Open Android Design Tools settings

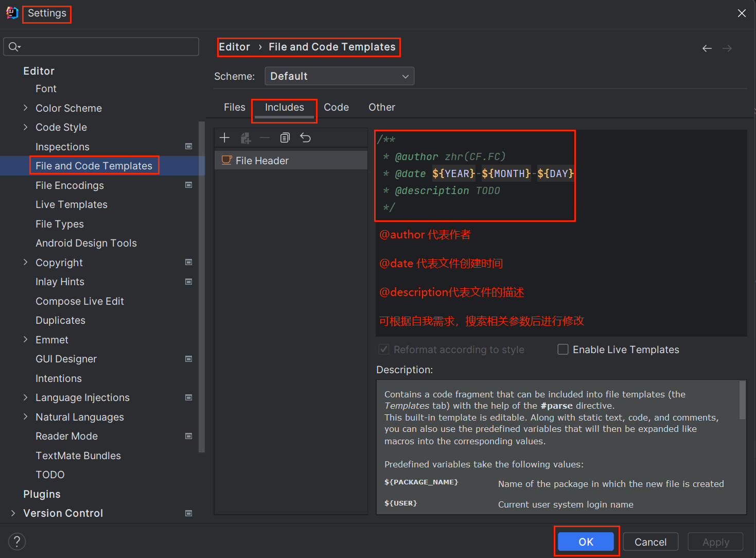(x=86, y=243)
